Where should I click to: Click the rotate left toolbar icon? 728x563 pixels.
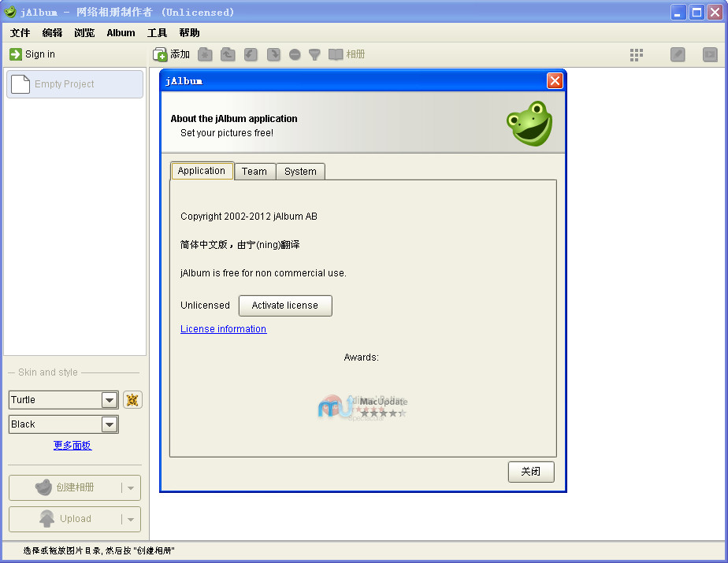pyautogui.click(x=251, y=54)
